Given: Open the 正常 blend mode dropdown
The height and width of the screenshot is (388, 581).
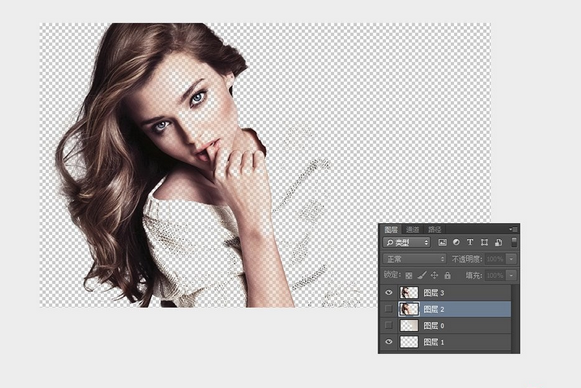Looking at the screenshot, I should 414,259.
